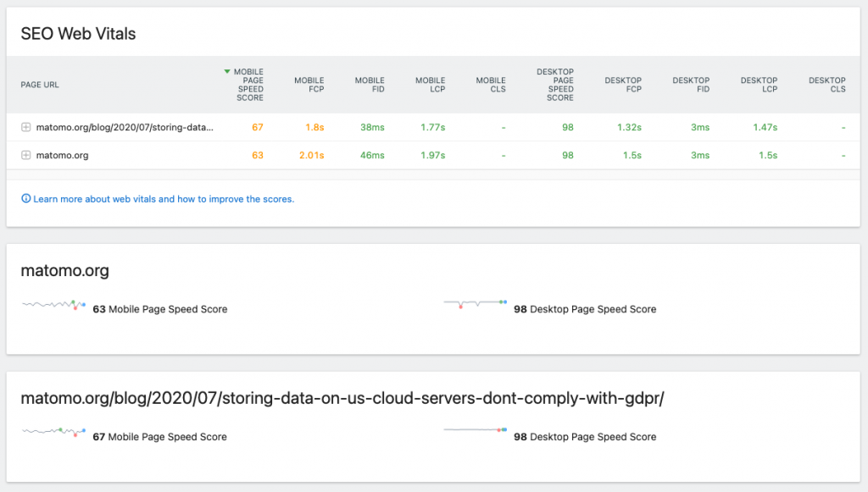Click the info icon beside the learn more link
The height and width of the screenshot is (492, 868).
point(24,198)
